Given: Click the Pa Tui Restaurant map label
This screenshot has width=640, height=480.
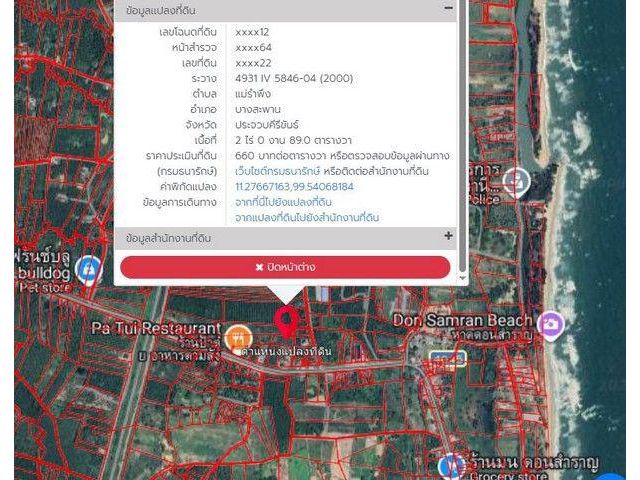Looking at the screenshot, I should tap(156, 328).
